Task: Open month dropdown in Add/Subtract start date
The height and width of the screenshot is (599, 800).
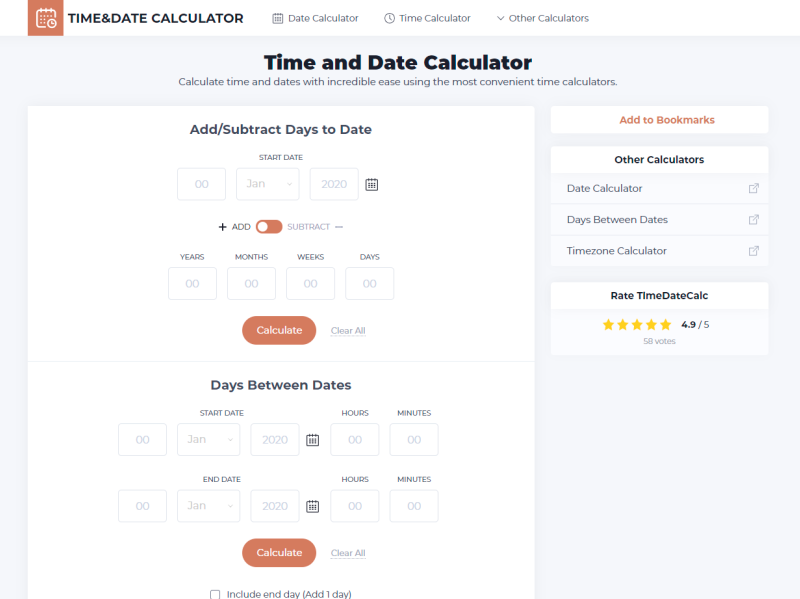Action: [x=267, y=184]
